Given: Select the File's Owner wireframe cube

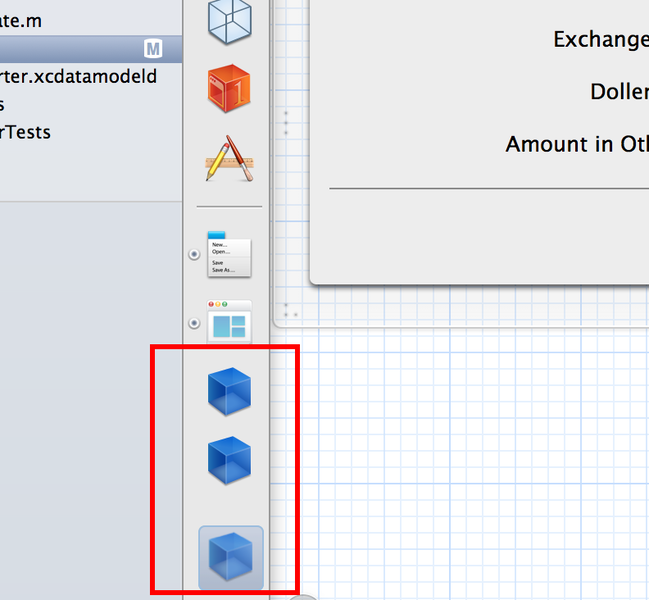Looking at the screenshot, I should (x=229, y=20).
